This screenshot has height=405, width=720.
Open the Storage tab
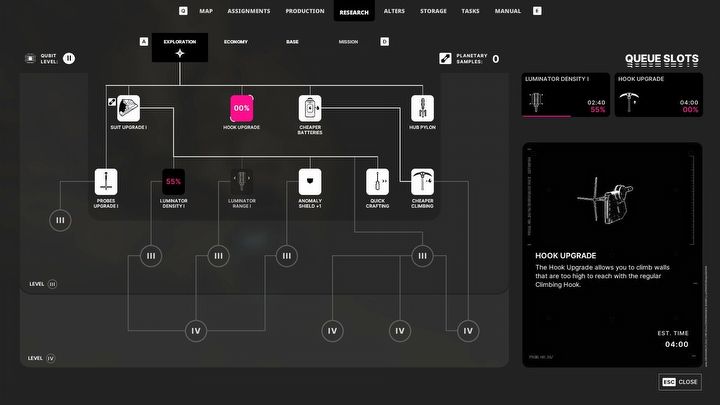(433, 11)
